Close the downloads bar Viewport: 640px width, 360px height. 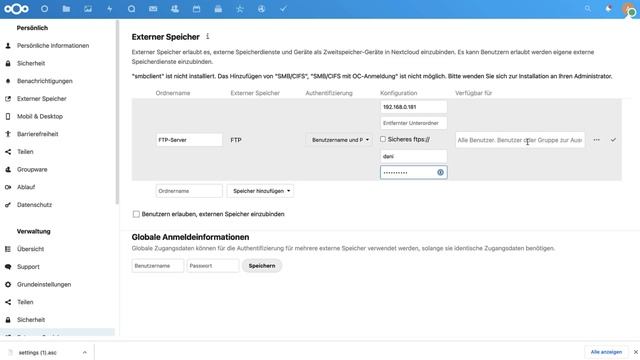[x=636, y=352]
